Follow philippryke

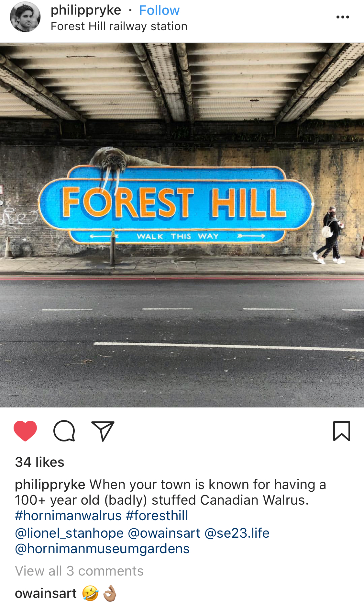click(x=159, y=10)
